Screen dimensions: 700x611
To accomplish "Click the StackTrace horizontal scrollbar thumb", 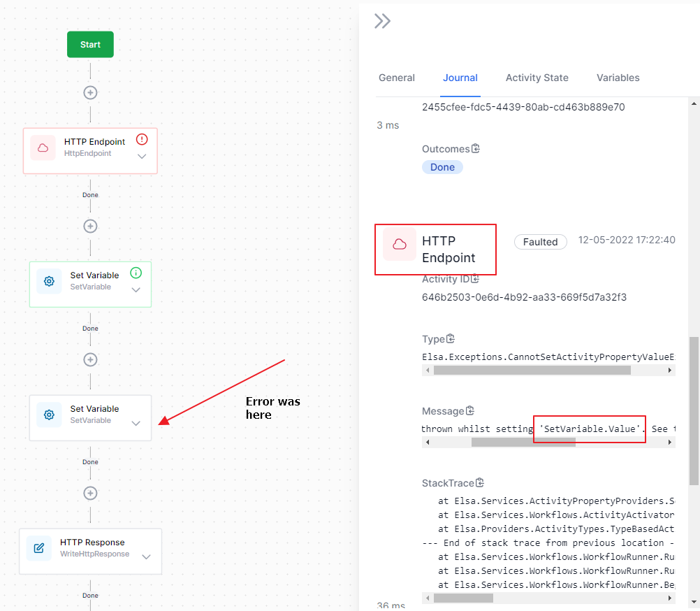I will pos(463,598).
